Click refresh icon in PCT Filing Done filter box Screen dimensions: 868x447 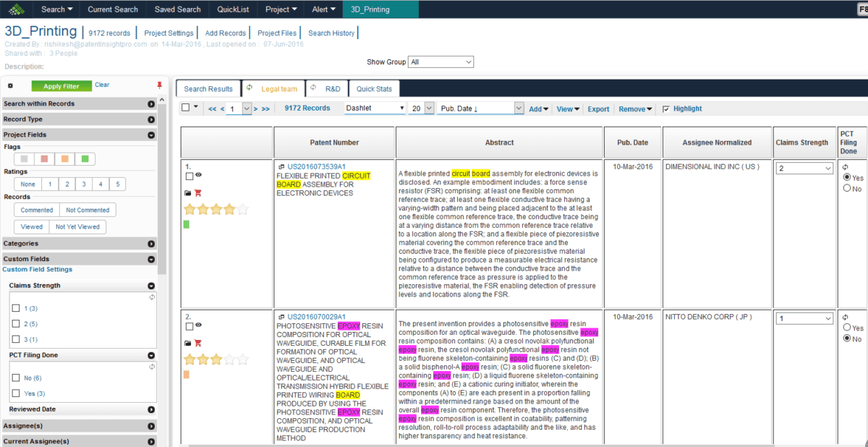click(x=152, y=367)
